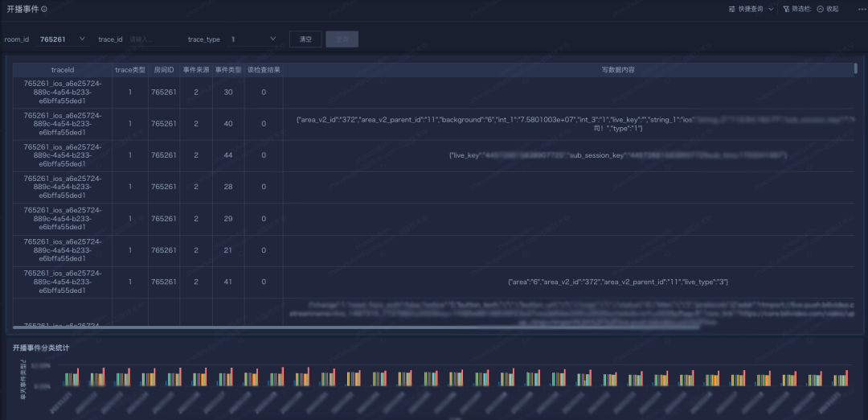This screenshot has height=420, width=868.
Task: Click the 收起 collapse text
Action: tap(832, 9)
